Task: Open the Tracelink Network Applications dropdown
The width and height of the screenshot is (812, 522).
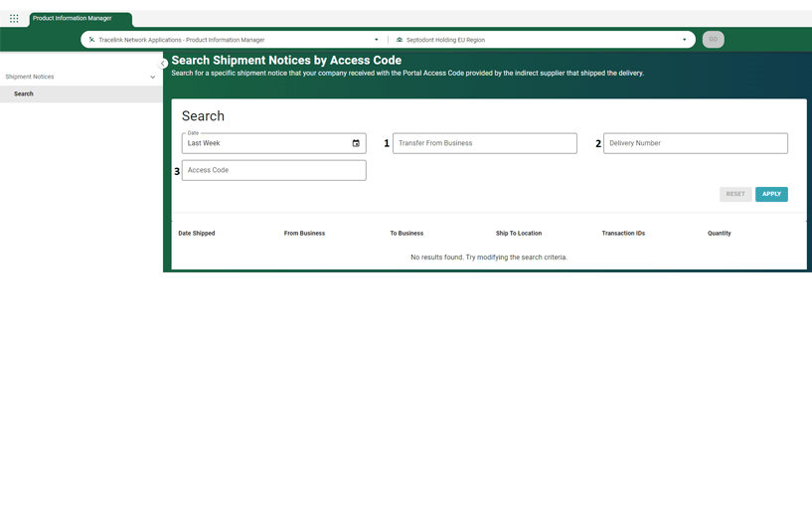Action: [234, 40]
